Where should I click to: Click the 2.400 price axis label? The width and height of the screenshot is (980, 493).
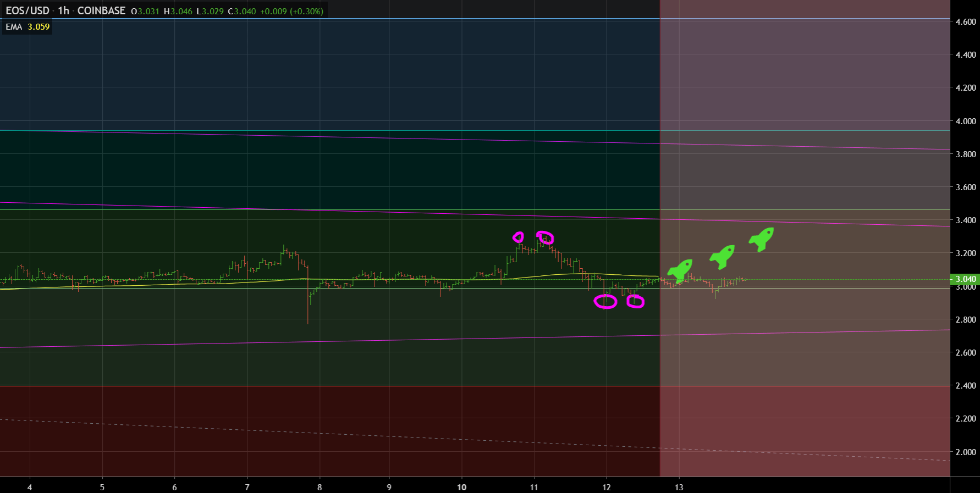(966, 386)
